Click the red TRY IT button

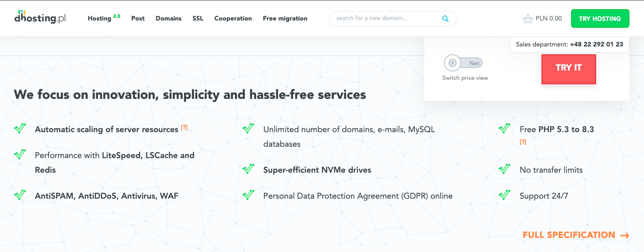coord(569,69)
